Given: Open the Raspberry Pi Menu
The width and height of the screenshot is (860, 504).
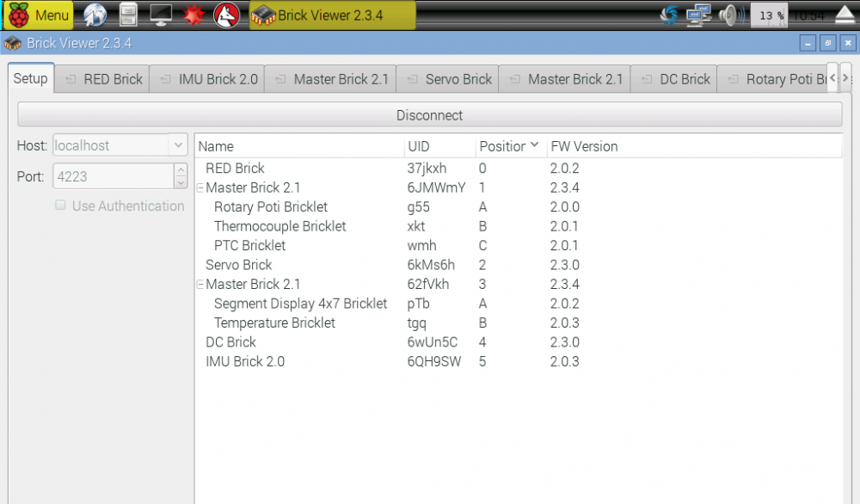Looking at the screenshot, I should [x=37, y=14].
